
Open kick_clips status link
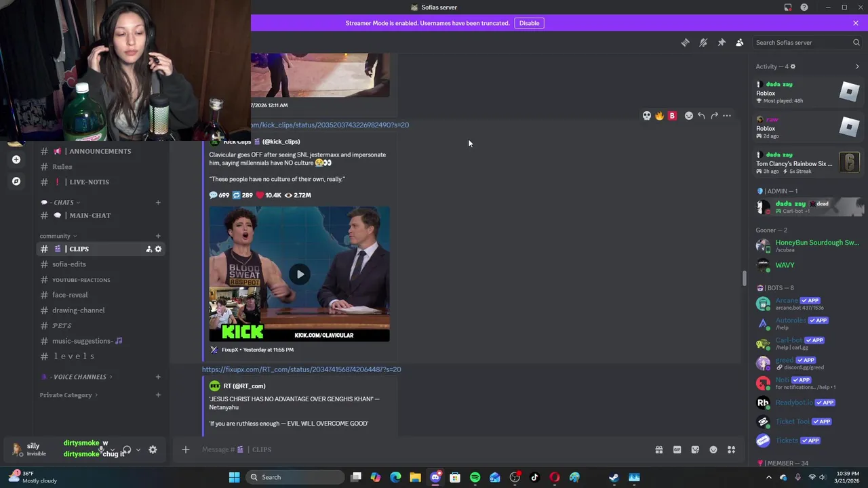pyautogui.click(x=330, y=125)
